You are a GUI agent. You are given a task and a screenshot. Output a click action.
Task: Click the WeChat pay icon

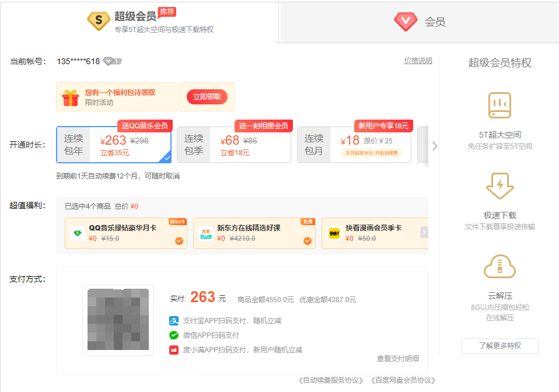[x=174, y=335]
